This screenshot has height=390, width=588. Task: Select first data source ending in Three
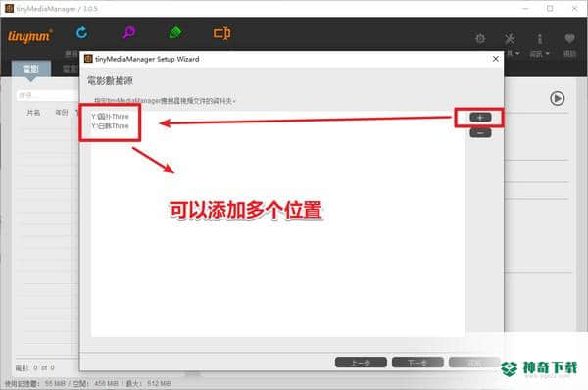[x=110, y=117]
